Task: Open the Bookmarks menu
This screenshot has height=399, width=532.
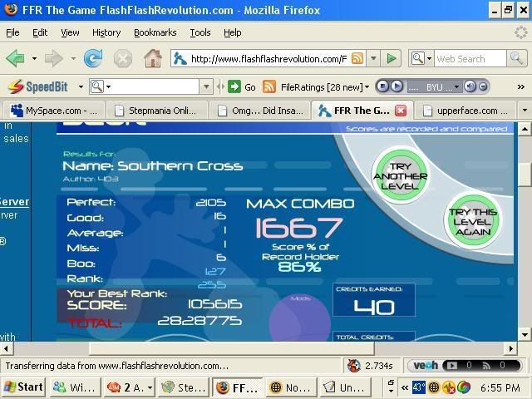Action: [x=155, y=32]
